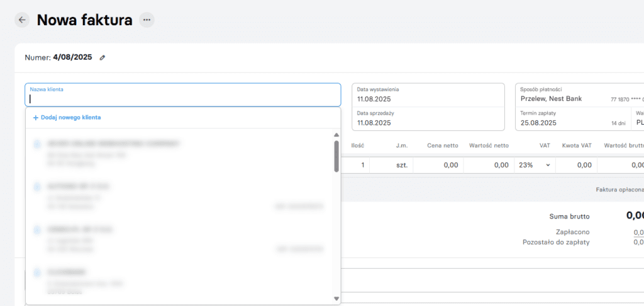This screenshot has width=644, height=306.
Task: Open the Data wystawienia date field
Action: click(x=428, y=95)
